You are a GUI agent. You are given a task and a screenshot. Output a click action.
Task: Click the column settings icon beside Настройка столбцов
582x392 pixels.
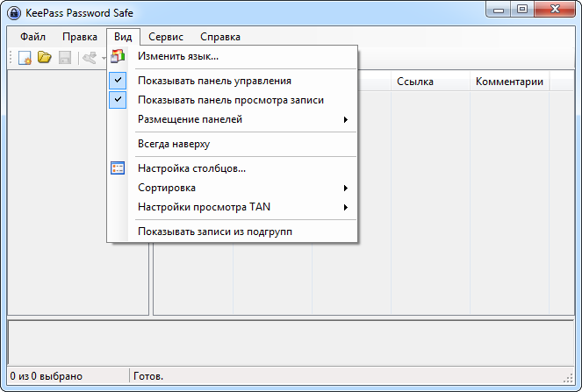[119, 168]
